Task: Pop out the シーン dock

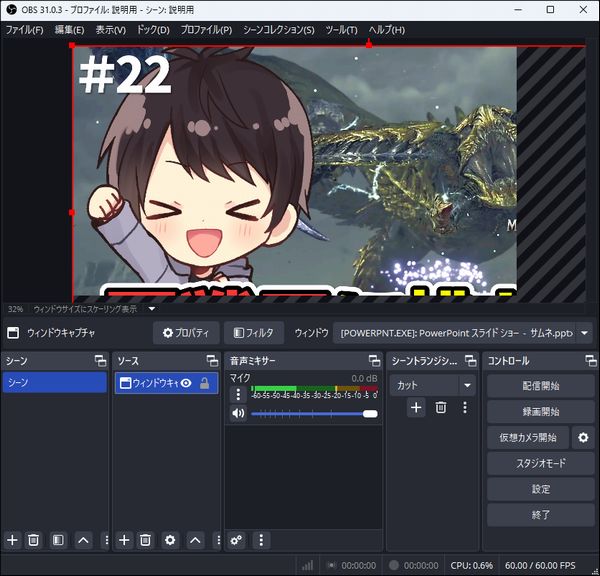Action: point(101,361)
